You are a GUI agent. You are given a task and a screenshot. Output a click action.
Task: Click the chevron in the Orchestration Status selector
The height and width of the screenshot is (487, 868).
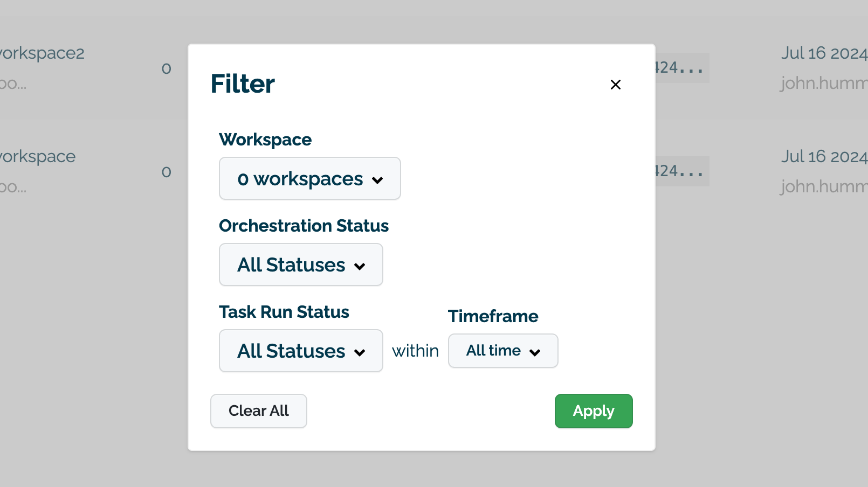click(x=360, y=266)
